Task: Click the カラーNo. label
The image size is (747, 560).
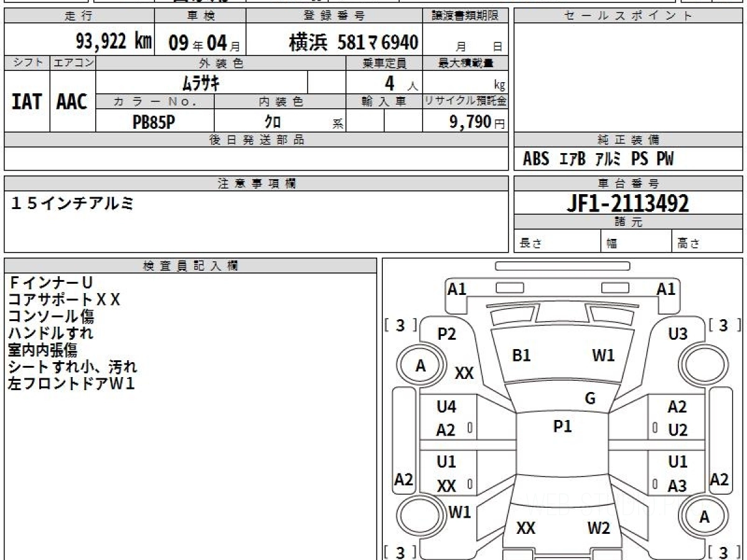Action: (x=155, y=101)
